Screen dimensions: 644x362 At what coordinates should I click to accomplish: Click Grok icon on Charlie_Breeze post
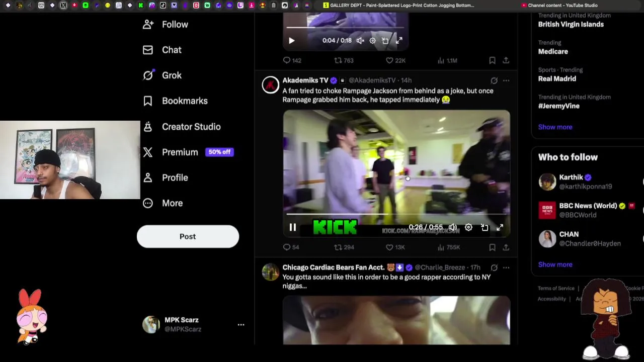click(494, 267)
